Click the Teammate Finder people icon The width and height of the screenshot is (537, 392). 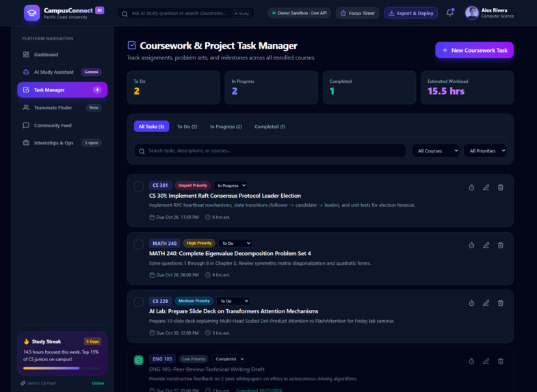tap(26, 107)
